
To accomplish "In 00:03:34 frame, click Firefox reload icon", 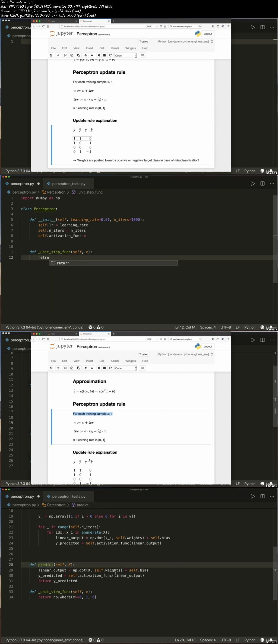I will point(43,26).
